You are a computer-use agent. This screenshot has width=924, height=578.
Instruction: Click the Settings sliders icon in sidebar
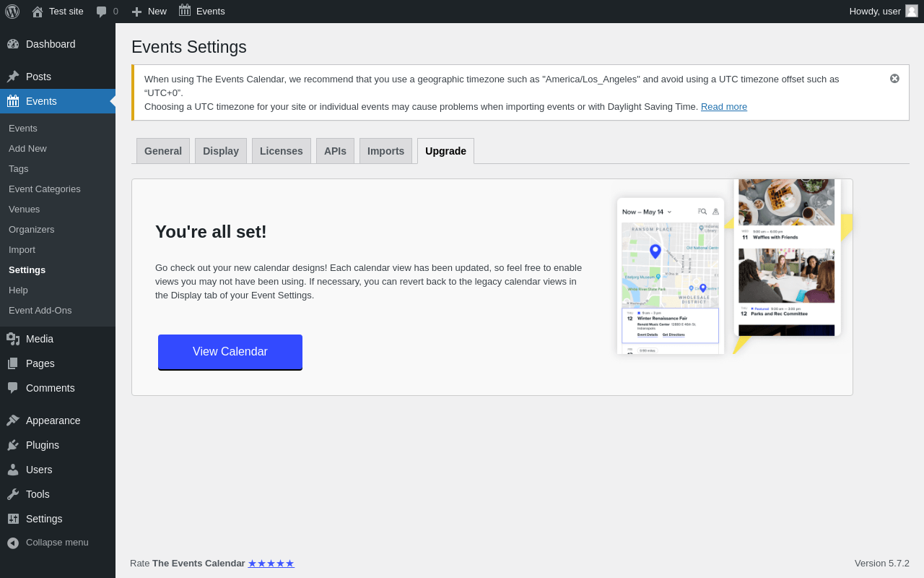point(13,519)
